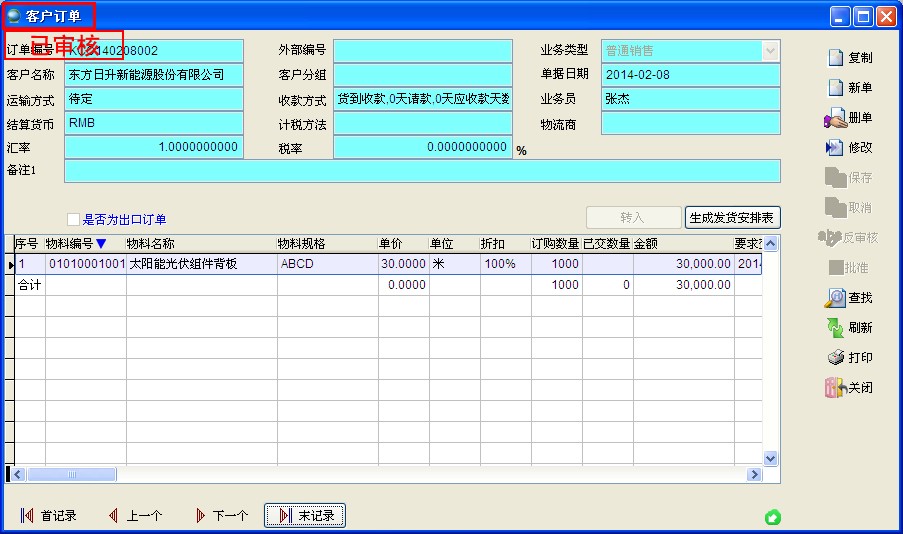Image resolution: width=903 pixels, height=534 pixels.
Task: Select cell 01010001001 in the grid
Action: [x=86, y=264]
